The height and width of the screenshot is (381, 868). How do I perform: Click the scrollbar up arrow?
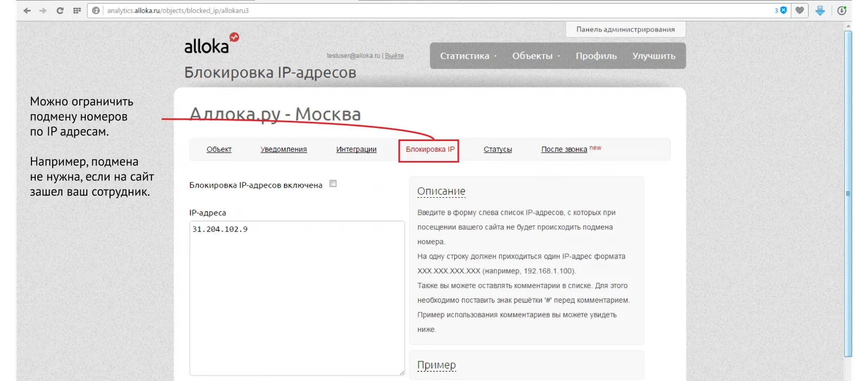point(848,25)
